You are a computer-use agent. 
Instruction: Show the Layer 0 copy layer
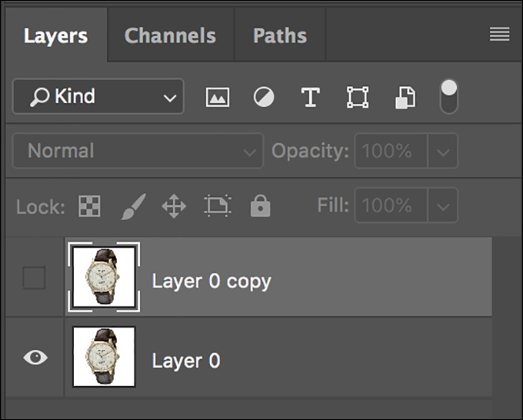[x=34, y=278]
